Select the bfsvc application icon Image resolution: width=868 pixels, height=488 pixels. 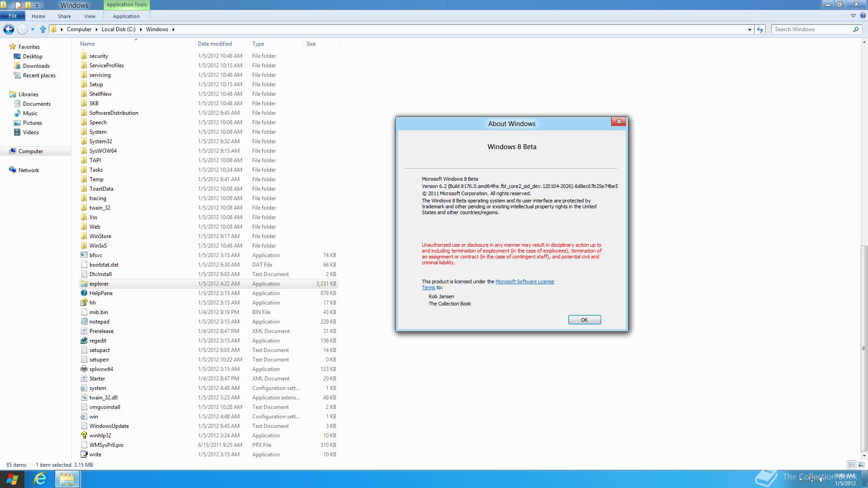point(84,255)
